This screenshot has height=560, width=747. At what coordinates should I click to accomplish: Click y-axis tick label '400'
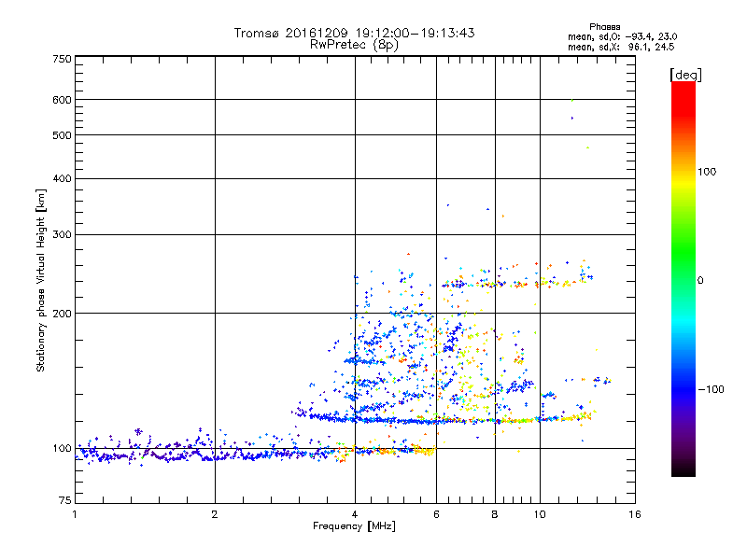tap(62, 178)
